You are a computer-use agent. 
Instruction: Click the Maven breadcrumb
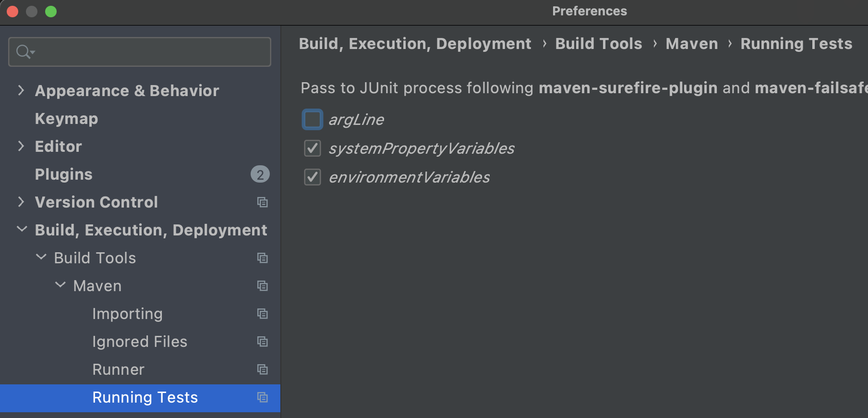coord(692,44)
